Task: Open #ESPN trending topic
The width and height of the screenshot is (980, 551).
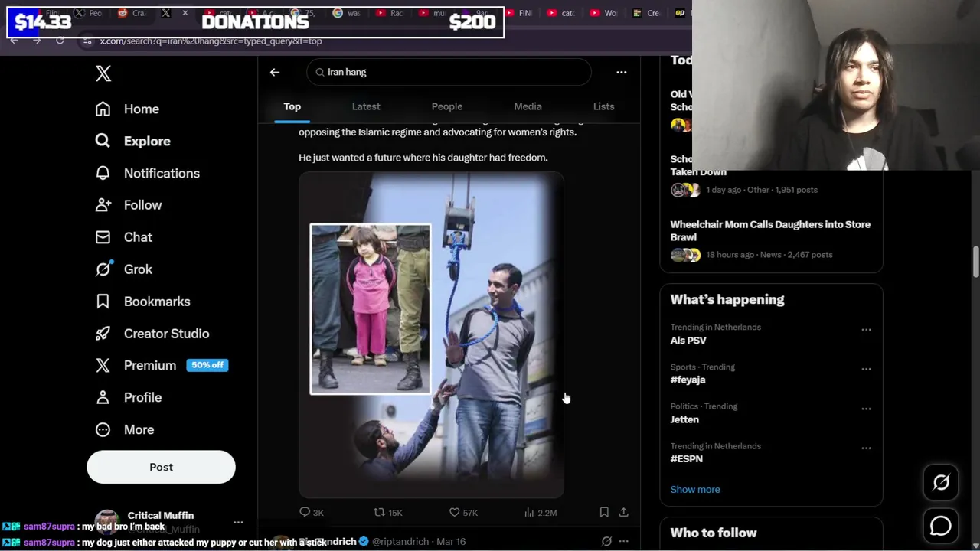Action: [x=686, y=458]
